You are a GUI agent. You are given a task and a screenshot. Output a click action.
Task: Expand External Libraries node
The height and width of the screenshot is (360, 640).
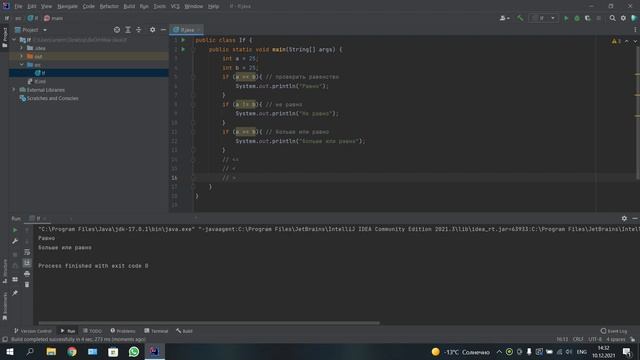[14, 89]
